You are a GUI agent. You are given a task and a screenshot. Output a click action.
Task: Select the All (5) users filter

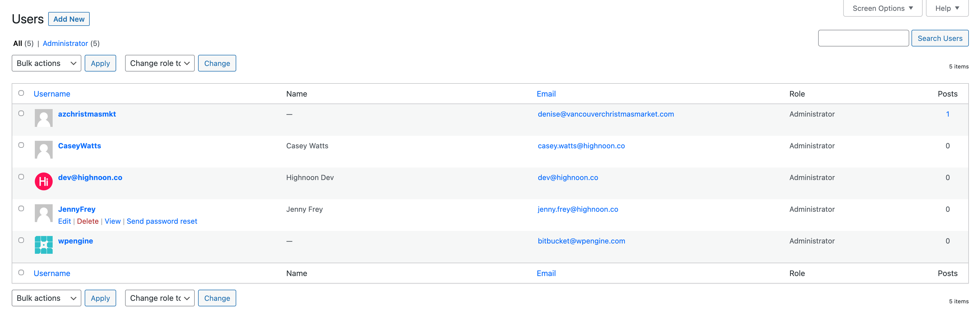18,43
